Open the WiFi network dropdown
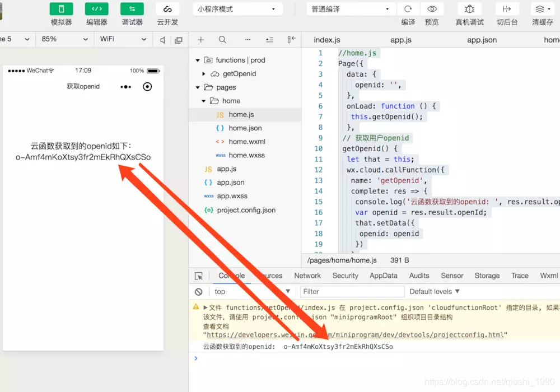The height and width of the screenshot is (392, 560). pos(123,39)
